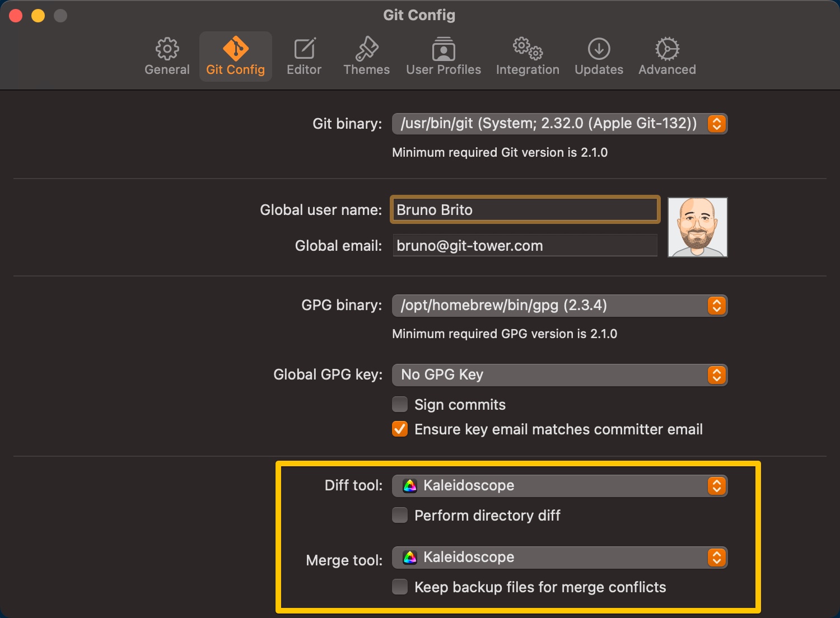Change the Diff tool from Kaleidoscope
This screenshot has width=840, height=618.
pos(716,486)
